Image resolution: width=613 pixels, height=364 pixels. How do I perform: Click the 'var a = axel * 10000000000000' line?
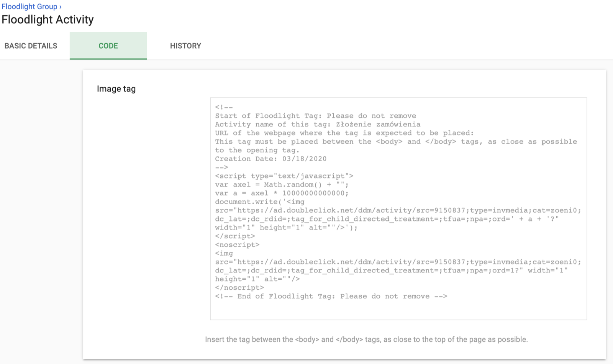[x=282, y=193]
